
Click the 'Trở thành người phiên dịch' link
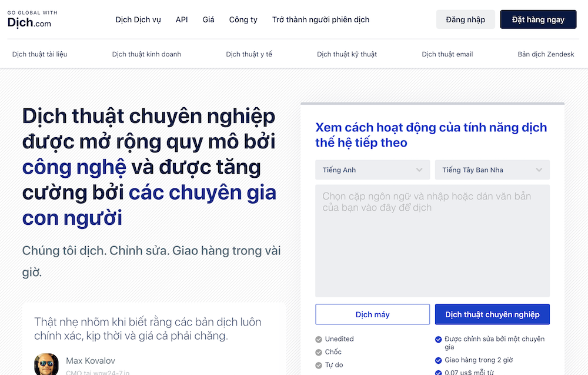[320, 19]
